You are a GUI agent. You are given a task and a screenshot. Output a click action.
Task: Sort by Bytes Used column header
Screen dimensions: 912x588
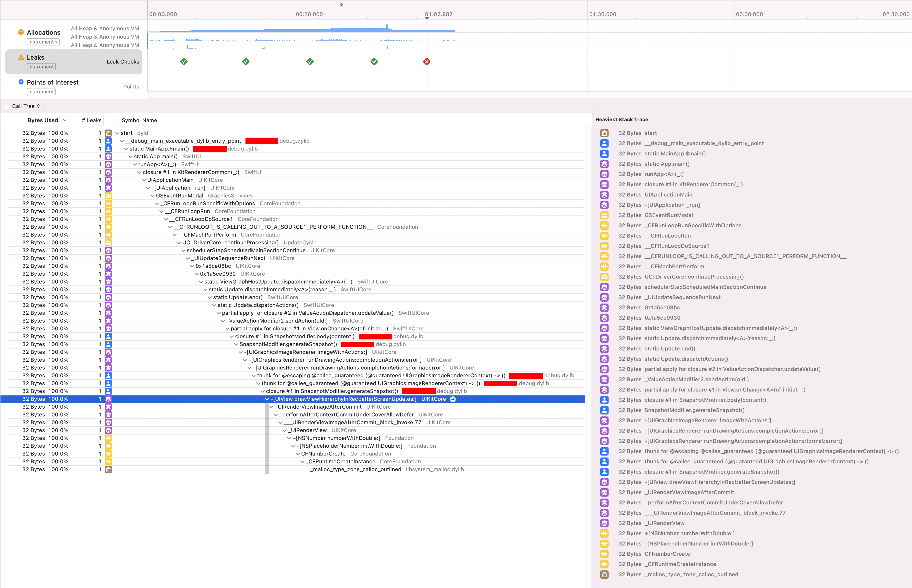click(x=43, y=120)
